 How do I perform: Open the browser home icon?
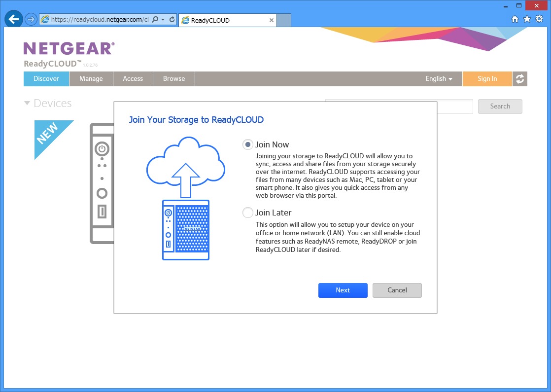515,19
